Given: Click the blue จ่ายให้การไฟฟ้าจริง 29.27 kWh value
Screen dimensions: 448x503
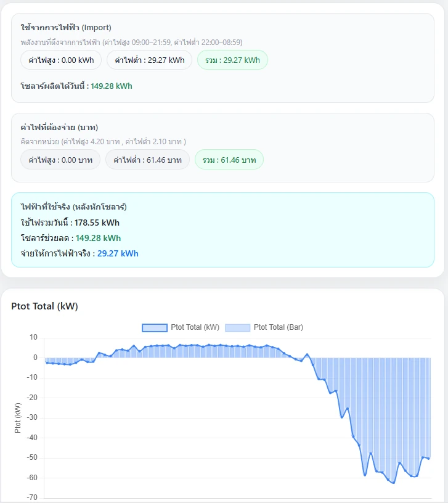Looking at the screenshot, I should (118, 253).
